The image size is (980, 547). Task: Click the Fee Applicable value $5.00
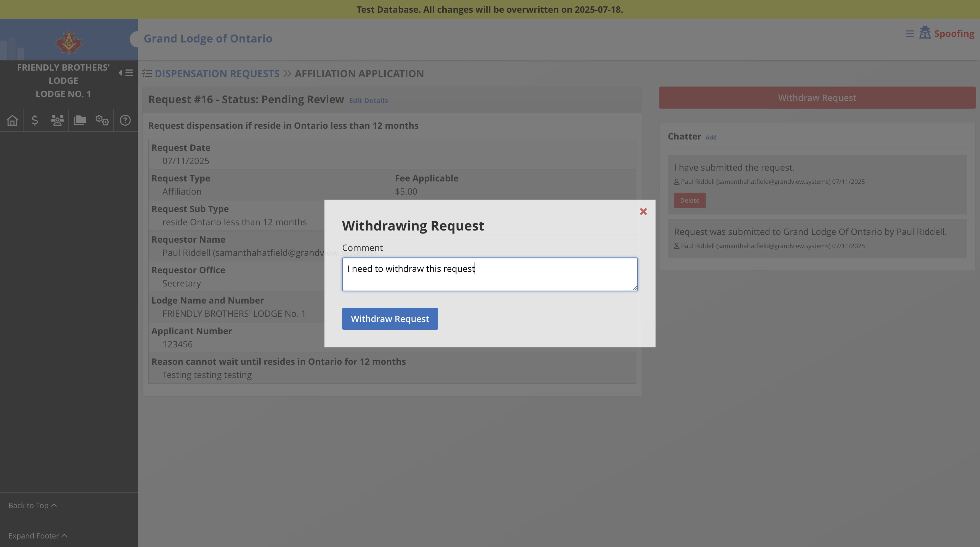pyautogui.click(x=406, y=192)
